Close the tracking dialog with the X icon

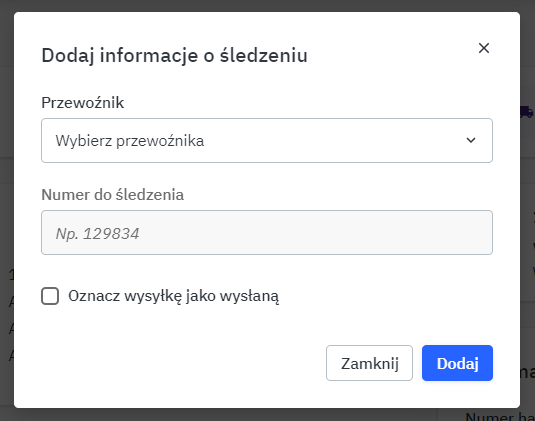click(x=484, y=48)
